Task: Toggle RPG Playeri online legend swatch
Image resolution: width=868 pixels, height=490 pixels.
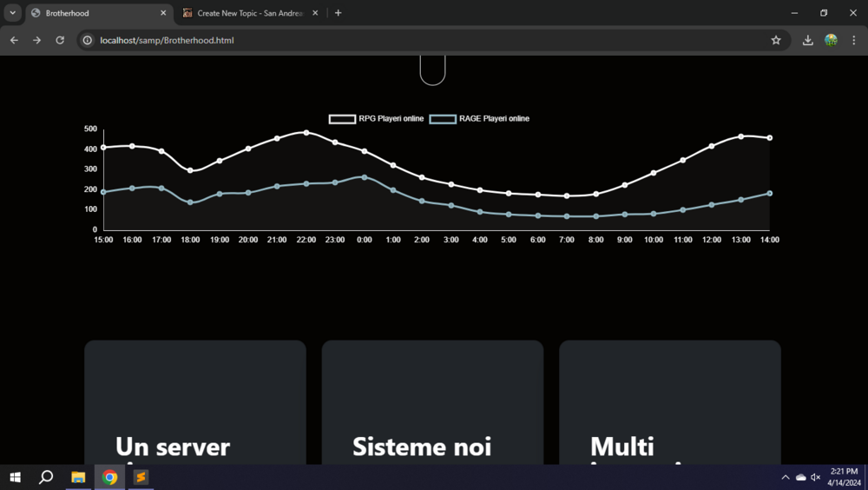Action: pos(342,119)
